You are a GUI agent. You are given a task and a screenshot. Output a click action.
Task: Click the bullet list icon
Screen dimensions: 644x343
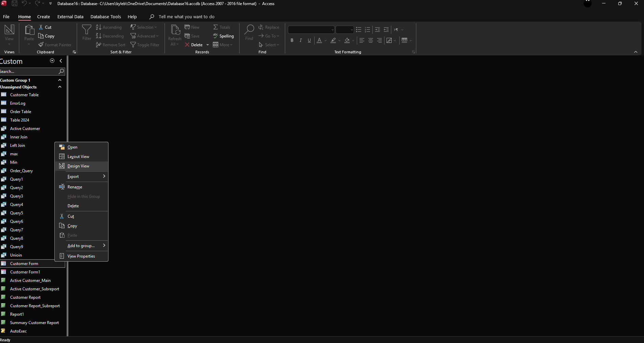point(359,30)
